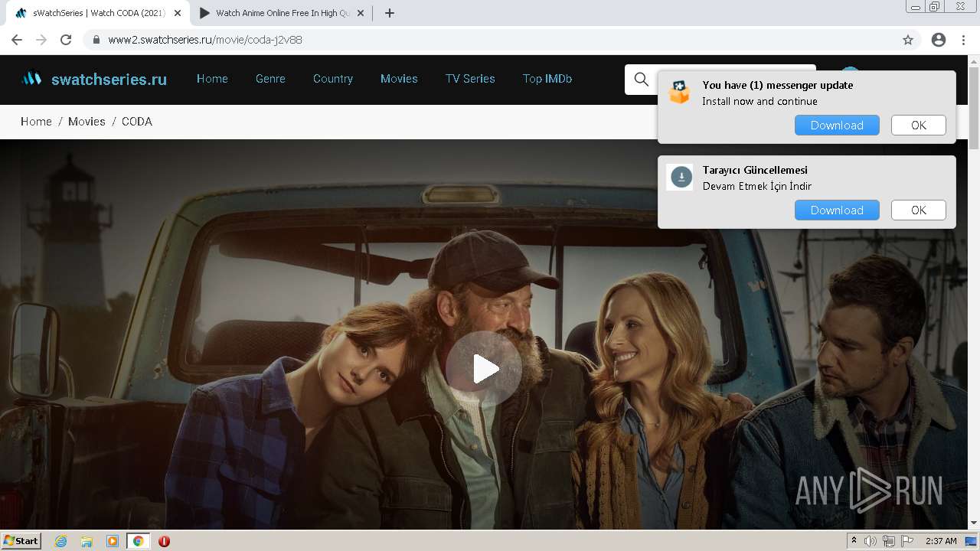The height and width of the screenshot is (551, 980).
Task: Open Top IMDb page
Action: tap(547, 79)
